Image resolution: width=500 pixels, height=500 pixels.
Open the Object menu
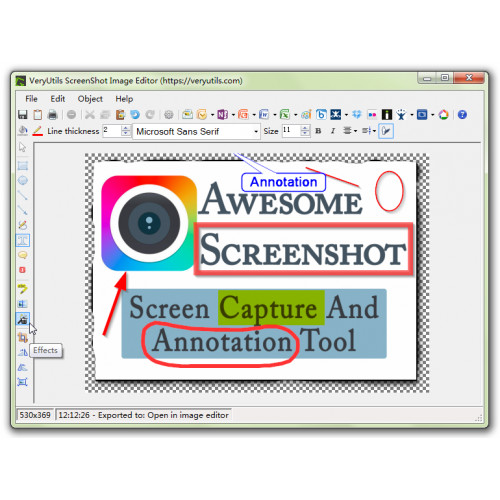coord(90,99)
